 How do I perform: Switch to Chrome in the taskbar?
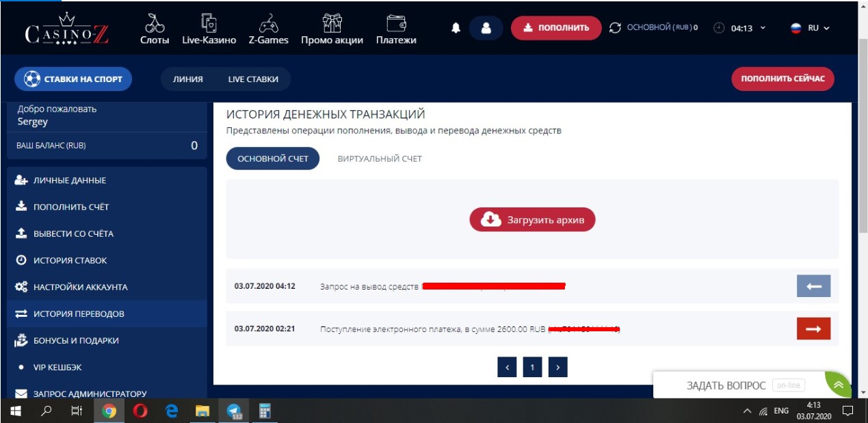[x=109, y=411]
